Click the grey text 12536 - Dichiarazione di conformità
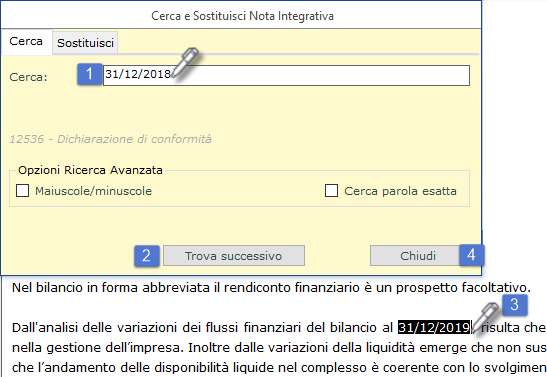 111,139
